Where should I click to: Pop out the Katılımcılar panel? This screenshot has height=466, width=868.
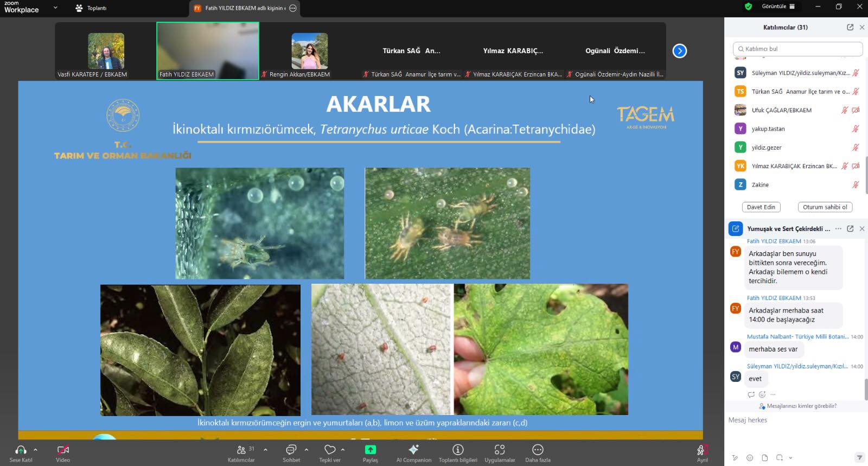tap(850, 27)
